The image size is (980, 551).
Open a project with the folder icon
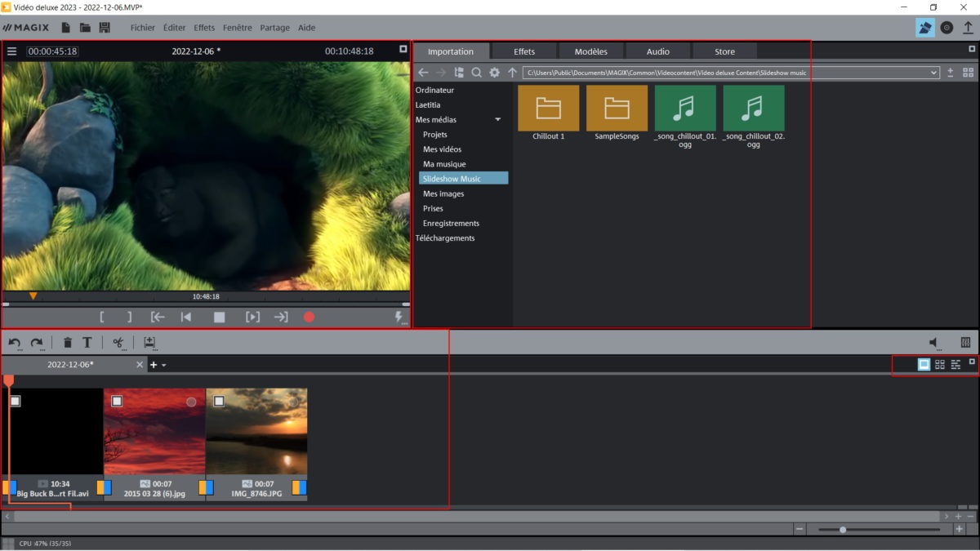point(85,28)
